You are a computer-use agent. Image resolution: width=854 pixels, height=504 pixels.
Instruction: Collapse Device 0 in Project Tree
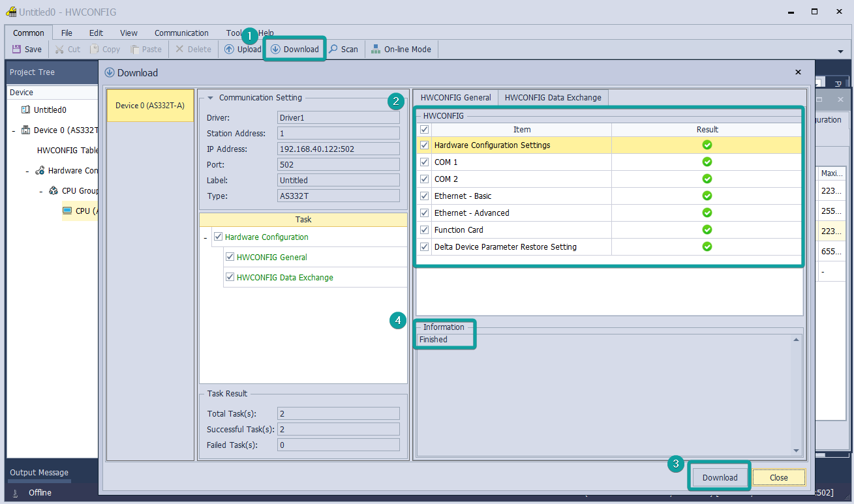[14, 130]
